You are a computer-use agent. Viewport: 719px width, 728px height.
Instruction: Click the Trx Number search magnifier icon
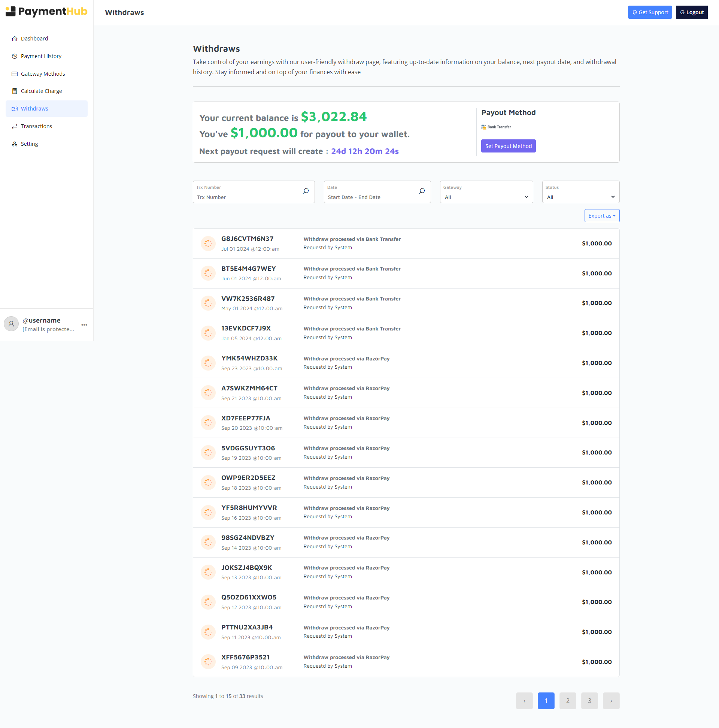coord(306,191)
